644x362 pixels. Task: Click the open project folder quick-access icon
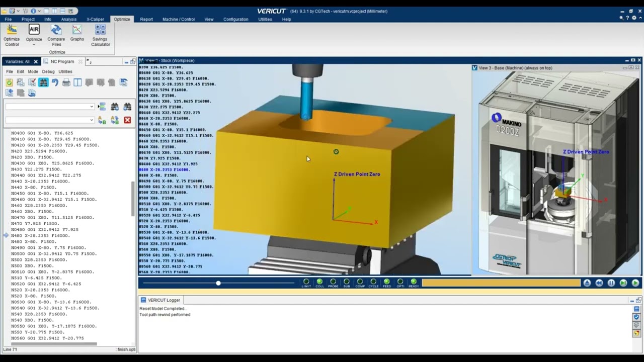4,11
